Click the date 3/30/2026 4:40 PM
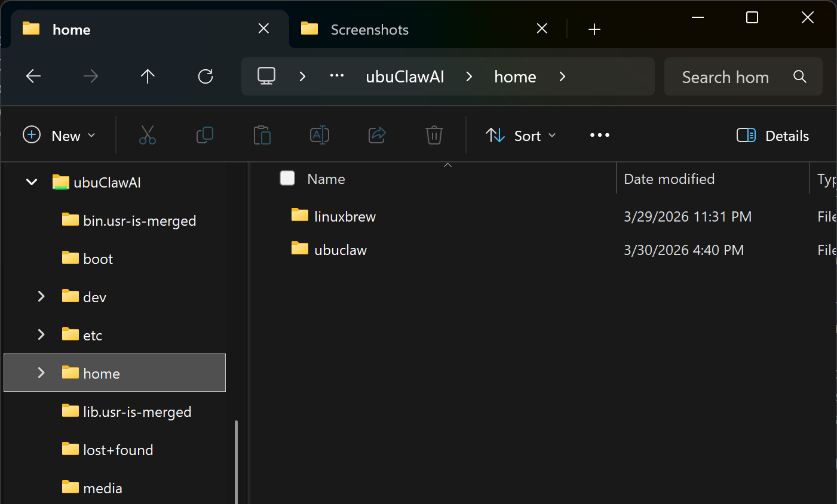The height and width of the screenshot is (504, 837). coord(684,250)
